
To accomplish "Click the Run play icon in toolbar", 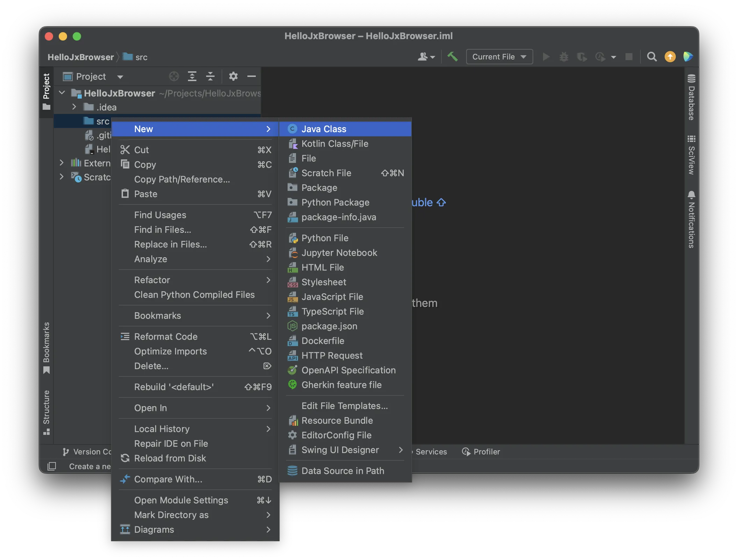I will (x=546, y=57).
